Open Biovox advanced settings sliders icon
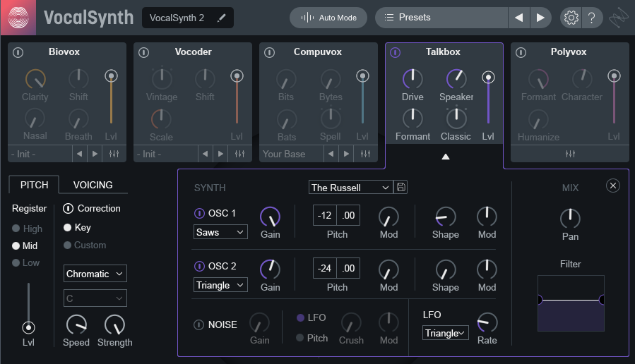The width and height of the screenshot is (635, 364). click(x=114, y=154)
